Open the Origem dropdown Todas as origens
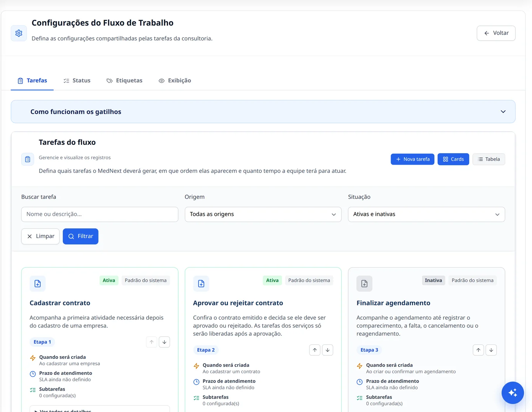This screenshot has height=412, width=532. coord(263,214)
